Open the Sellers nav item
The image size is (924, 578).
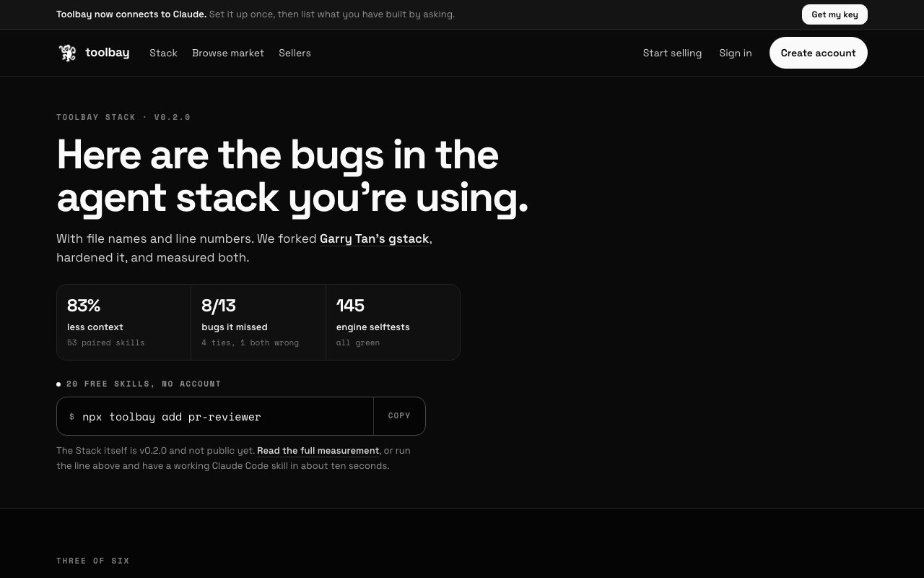click(295, 53)
